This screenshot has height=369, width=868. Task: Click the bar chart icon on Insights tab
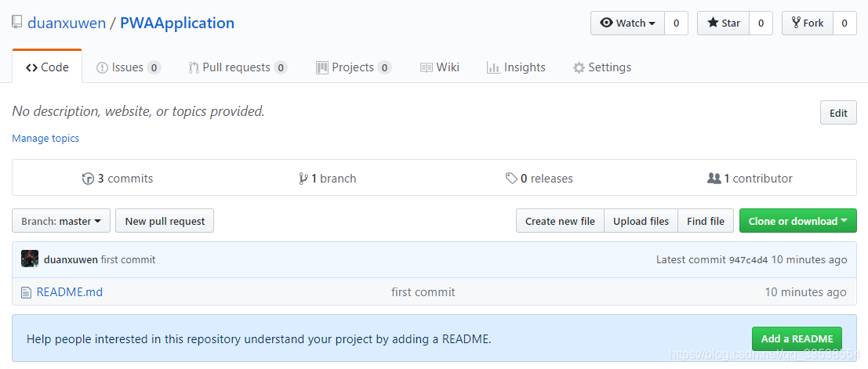(x=493, y=67)
